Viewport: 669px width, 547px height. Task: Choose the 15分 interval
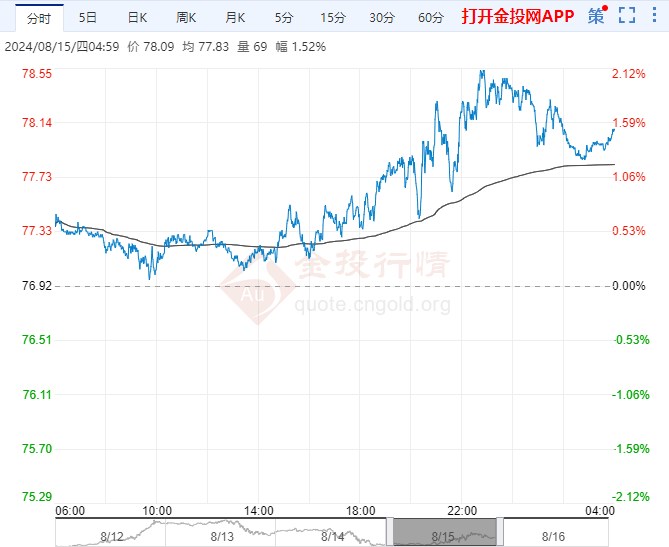click(332, 17)
